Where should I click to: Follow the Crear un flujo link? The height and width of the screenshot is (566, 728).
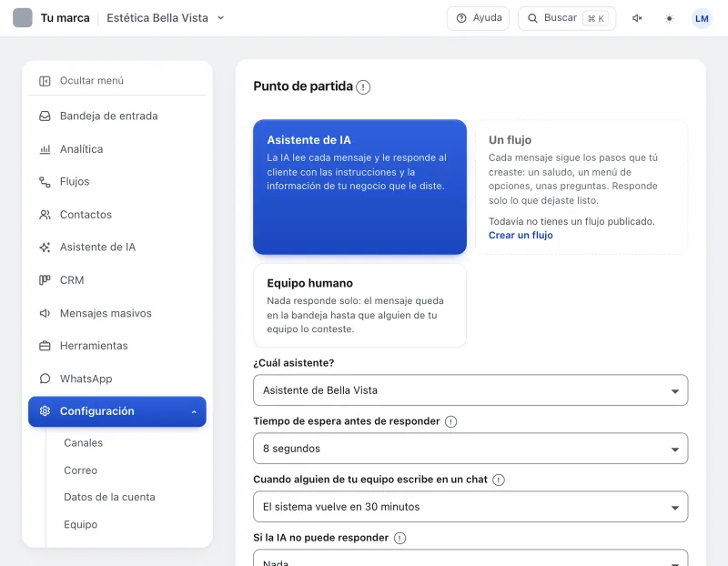coord(521,236)
